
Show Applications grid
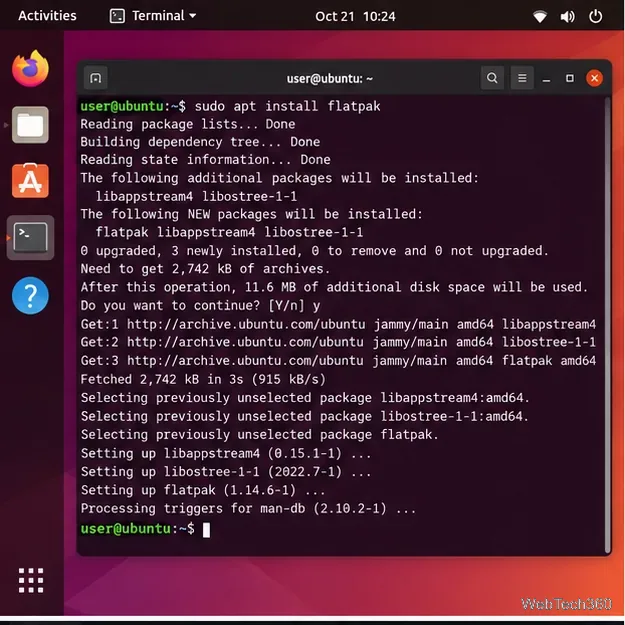click(31, 580)
